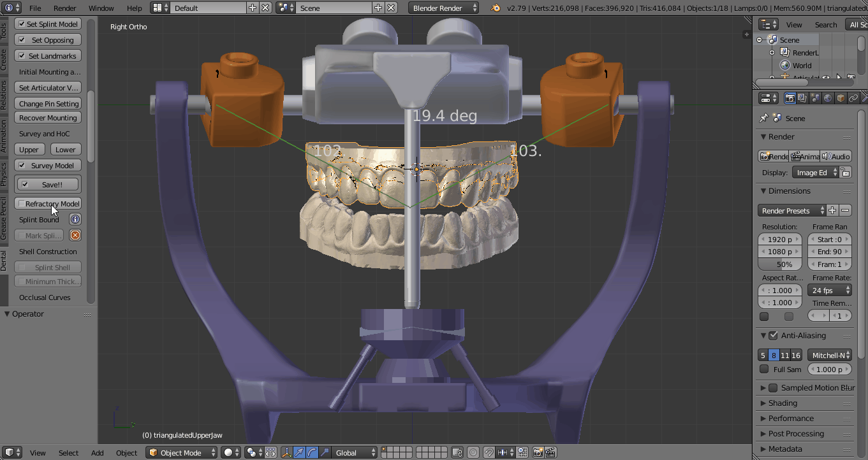Select the translate manipulator arrow icon
The width and height of the screenshot is (868, 460).
pyautogui.click(x=299, y=452)
